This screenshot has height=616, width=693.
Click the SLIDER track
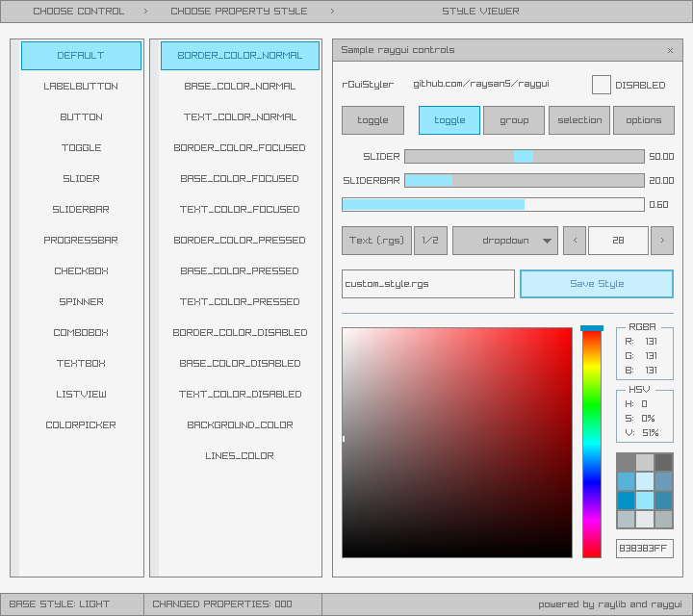(x=524, y=156)
